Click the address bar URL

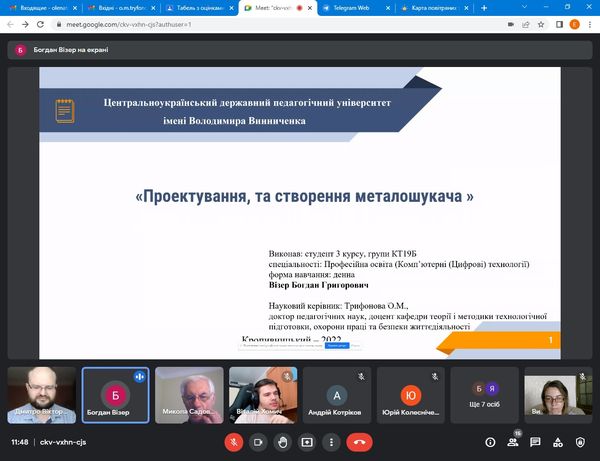point(129,24)
